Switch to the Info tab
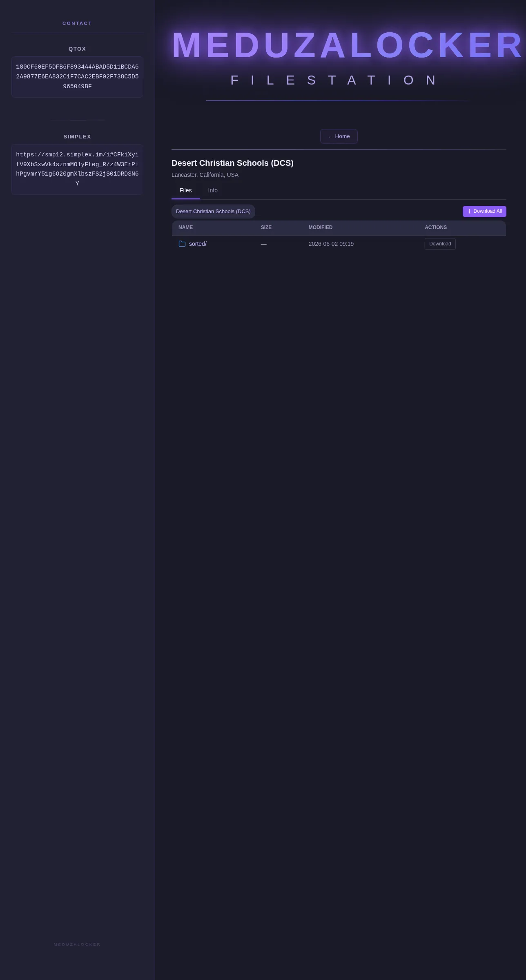Image resolution: width=526 pixels, height=980 pixels. coord(213,190)
